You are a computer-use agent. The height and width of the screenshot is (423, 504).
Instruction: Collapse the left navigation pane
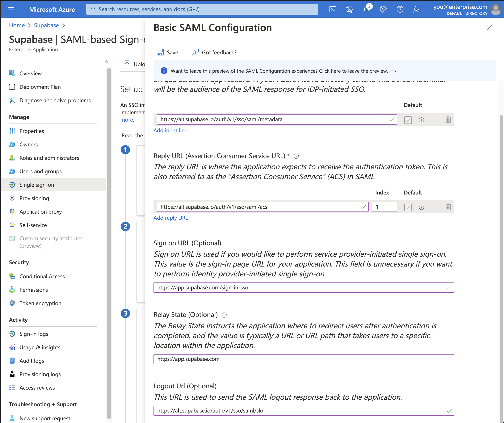107,62
